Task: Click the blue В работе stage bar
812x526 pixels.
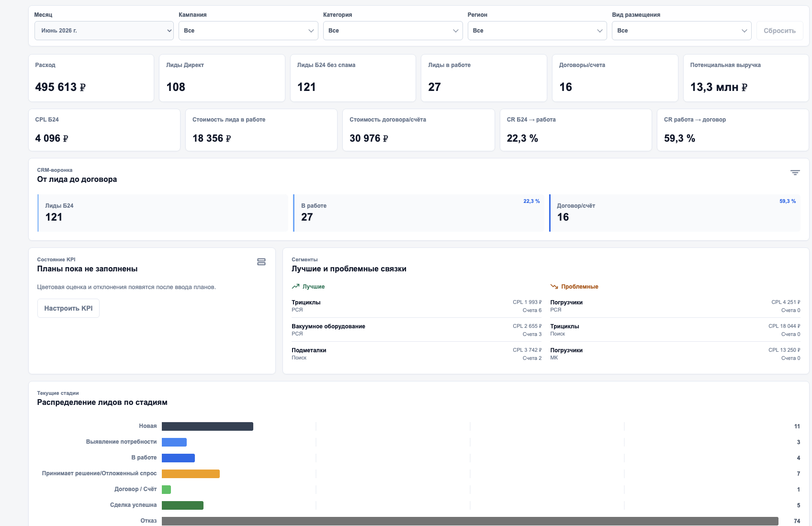Action: tap(178, 458)
